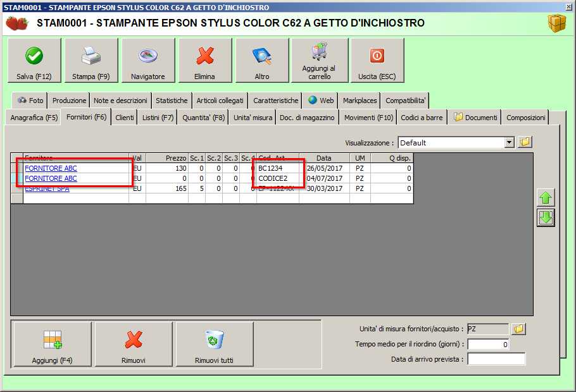Select date cell 30/03/2017
Screen dimensions: 576x392
(324, 188)
